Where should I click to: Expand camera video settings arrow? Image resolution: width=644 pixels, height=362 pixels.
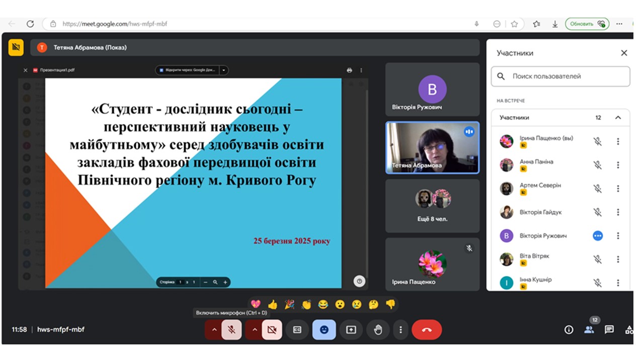[255, 330]
